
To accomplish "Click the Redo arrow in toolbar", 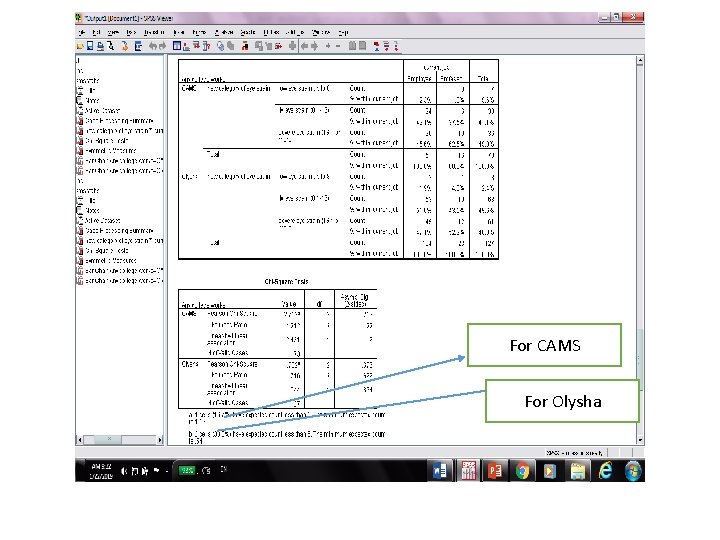I will (162, 46).
